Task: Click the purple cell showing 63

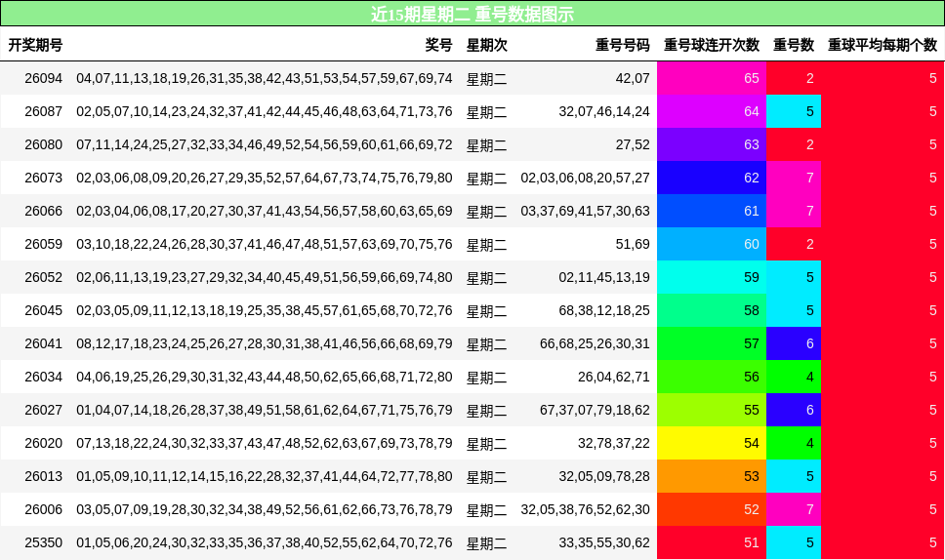Action: [x=712, y=144]
